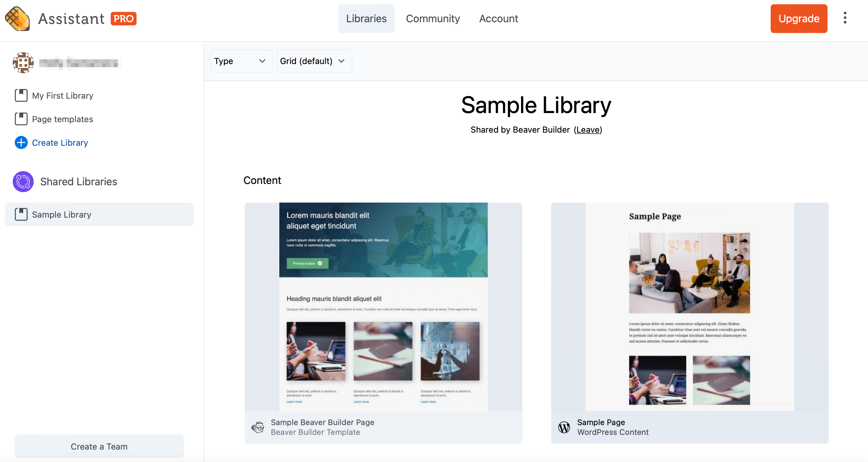
Task: Click the My First Library bookmark icon
Action: (21, 95)
